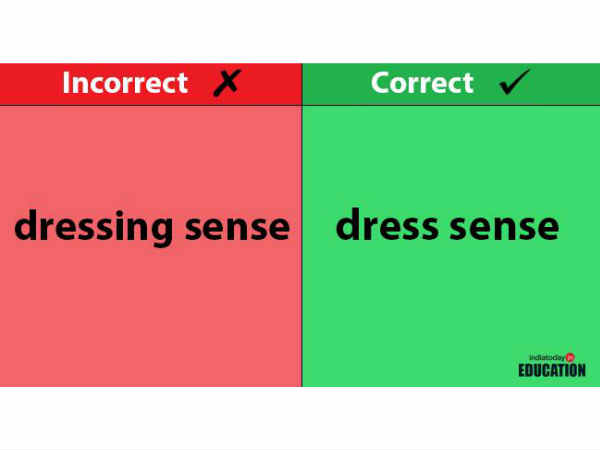Screen dimensions: 600x450
Task: Click the word "dress" in the green panel
Action: tap(388, 226)
